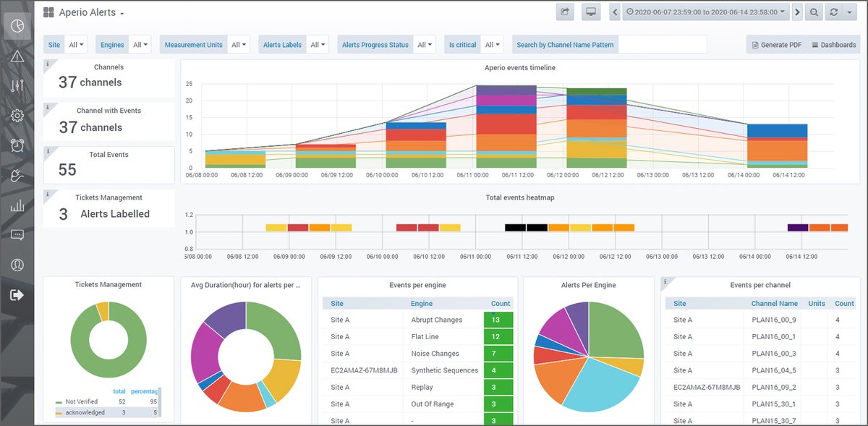
Task: Open the Alerts Progress Status All dropdown
Action: 424,45
